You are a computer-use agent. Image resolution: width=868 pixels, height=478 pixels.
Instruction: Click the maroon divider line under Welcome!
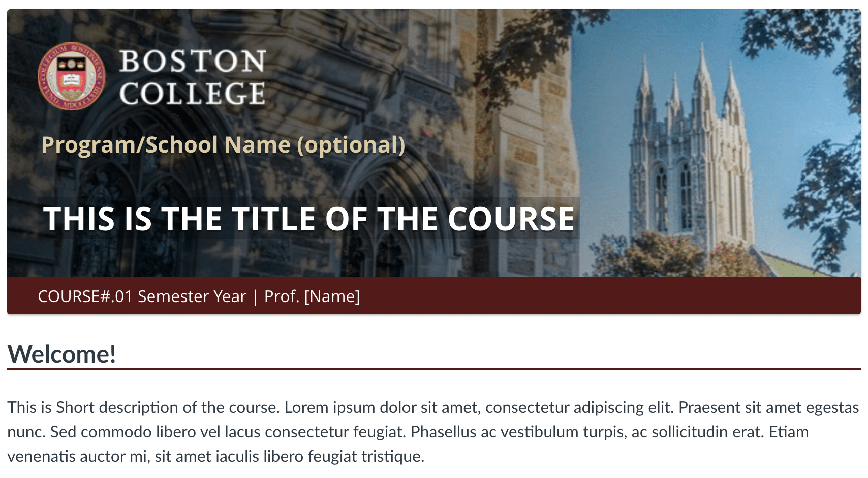tap(433, 369)
